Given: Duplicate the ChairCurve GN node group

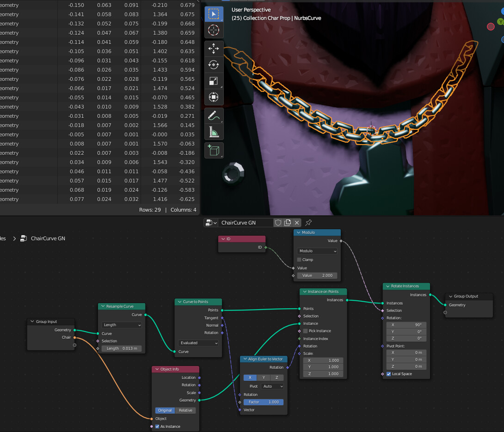Looking at the screenshot, I should [x=288, y=223].
